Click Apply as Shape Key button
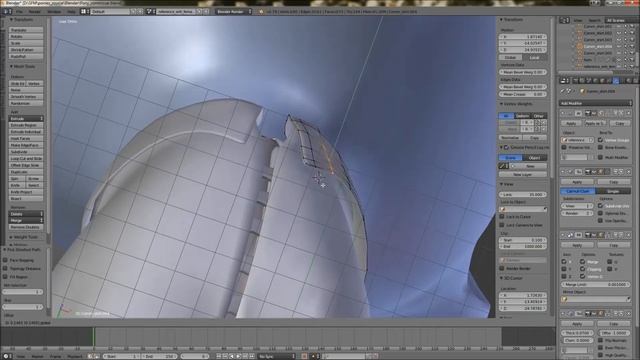 pyautogui.click(x=595, y=123)
